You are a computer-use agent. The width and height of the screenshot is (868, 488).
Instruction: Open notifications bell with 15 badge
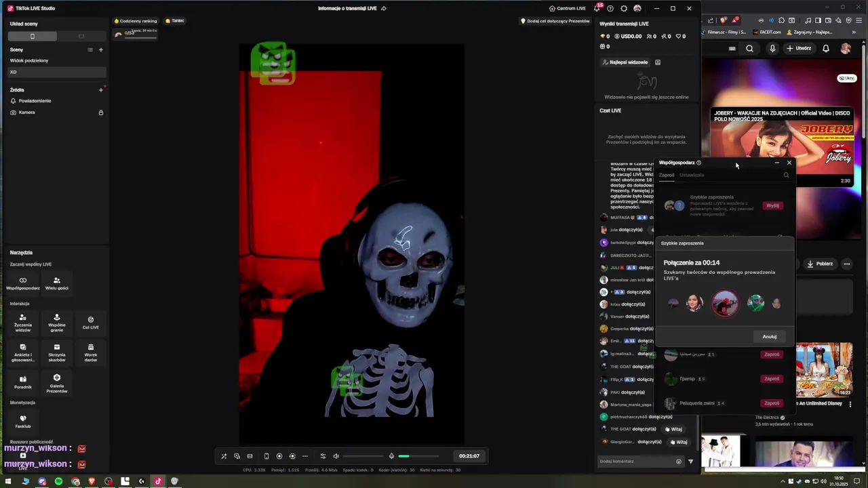tap(597, 8)
